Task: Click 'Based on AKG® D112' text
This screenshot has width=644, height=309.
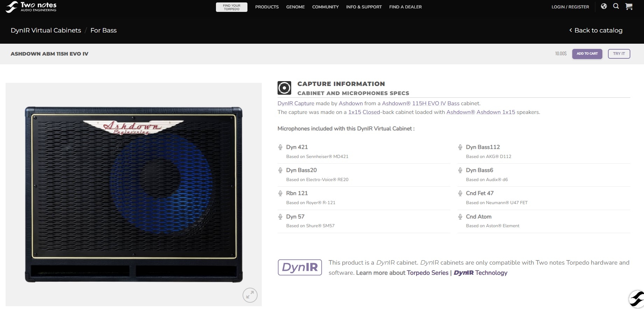Action: pyautogui.click(x=488, y=157)
